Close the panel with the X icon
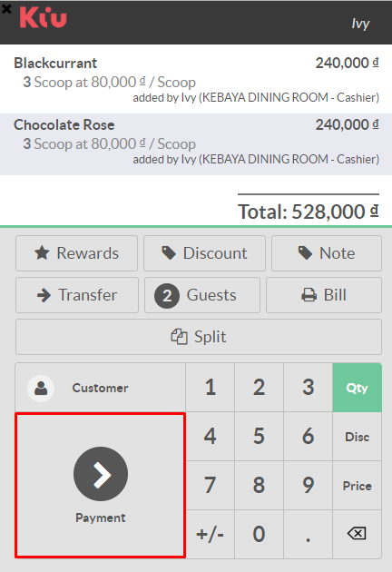 tap(6, 8)
